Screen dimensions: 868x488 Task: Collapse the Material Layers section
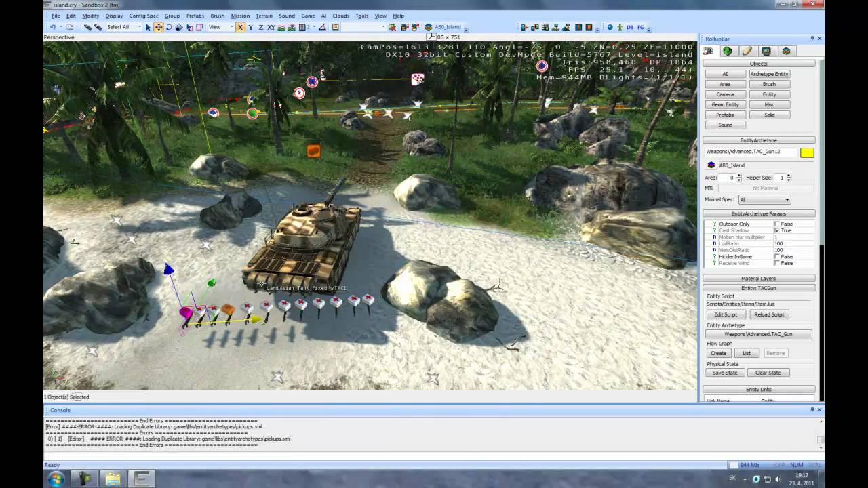click(x=759, y=278)
